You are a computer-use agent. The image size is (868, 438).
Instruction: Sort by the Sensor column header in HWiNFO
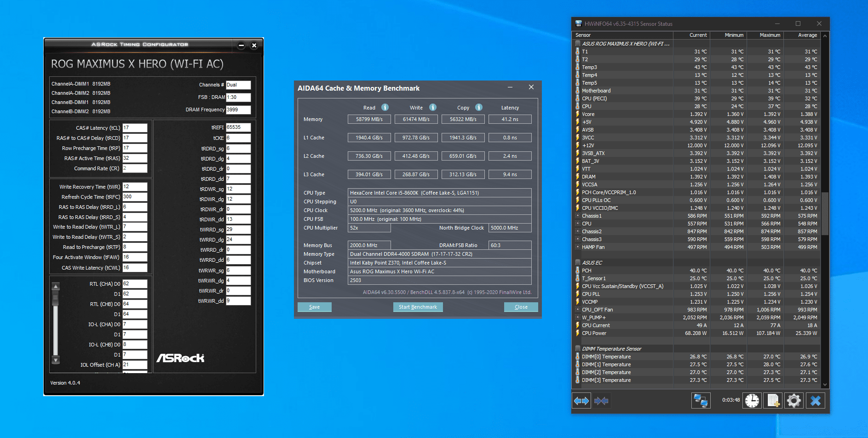(x=623, y=35)
